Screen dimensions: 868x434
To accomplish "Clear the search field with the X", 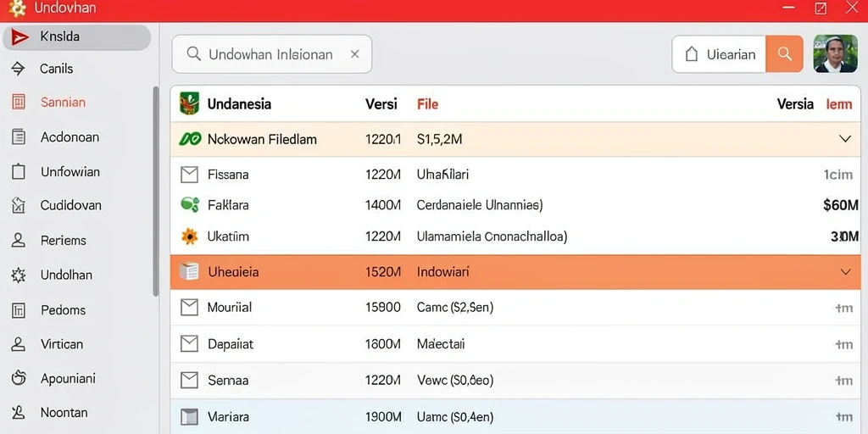I will [355, 53].
